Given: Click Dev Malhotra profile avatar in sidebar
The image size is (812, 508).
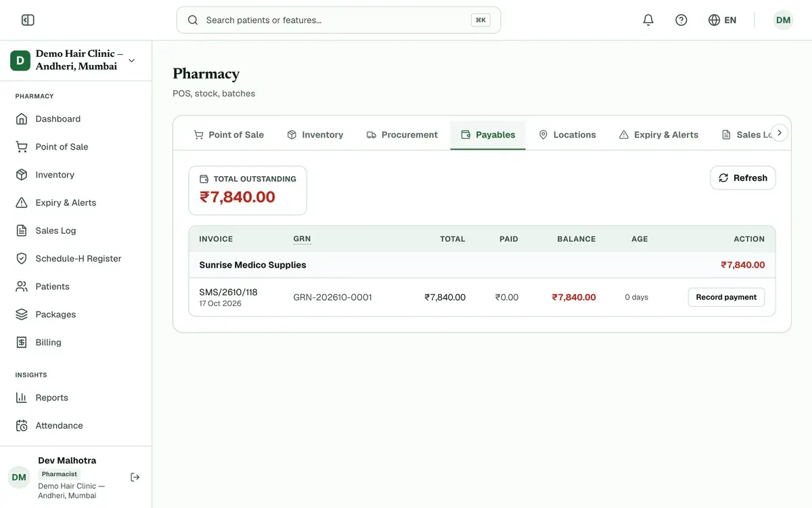Looking at the screenshot, I should (x=19, y=478).
